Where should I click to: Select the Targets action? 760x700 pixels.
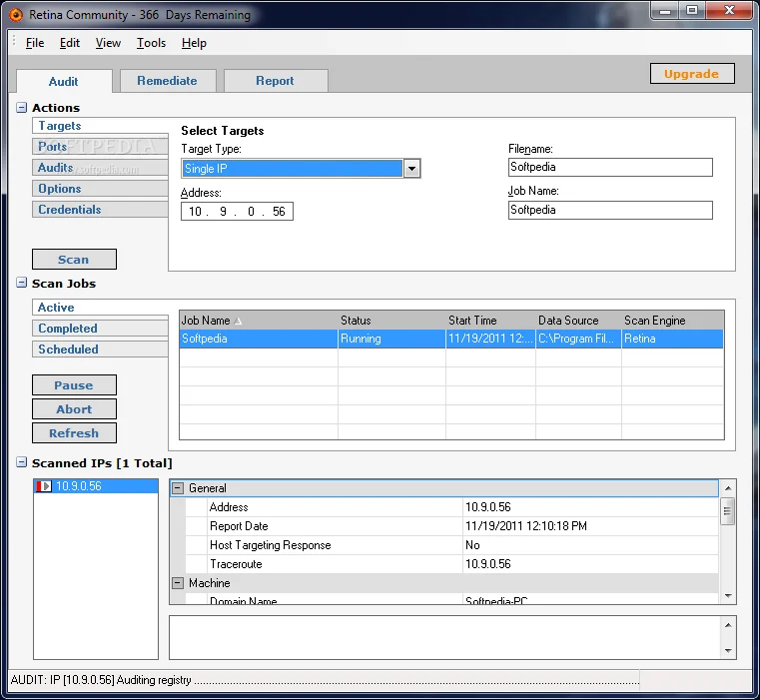click(x=100, y=126)
